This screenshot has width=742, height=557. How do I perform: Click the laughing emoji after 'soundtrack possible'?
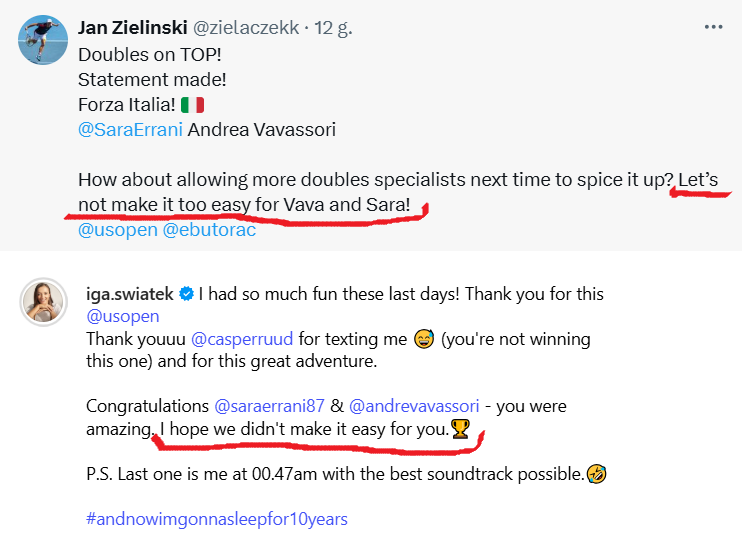(597, 474)
